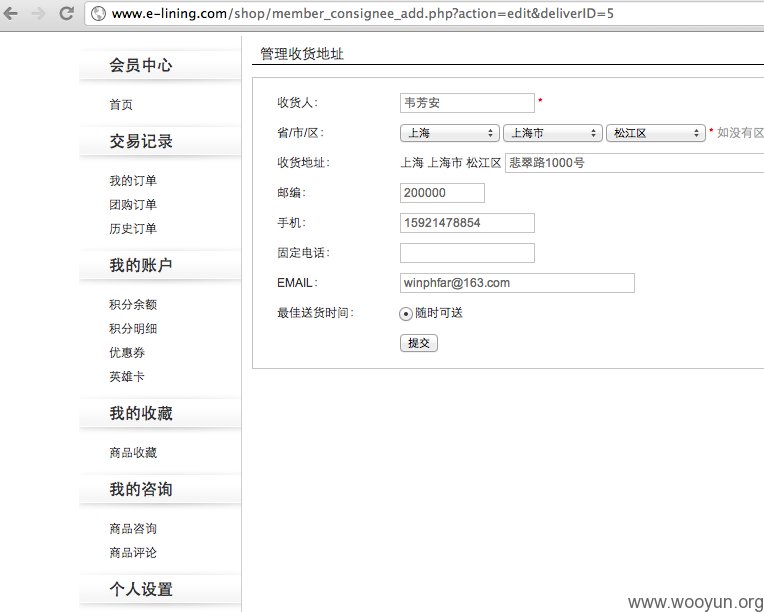Open the 上海 province dropdown
The image size is (764, 612).
point(449,133)
